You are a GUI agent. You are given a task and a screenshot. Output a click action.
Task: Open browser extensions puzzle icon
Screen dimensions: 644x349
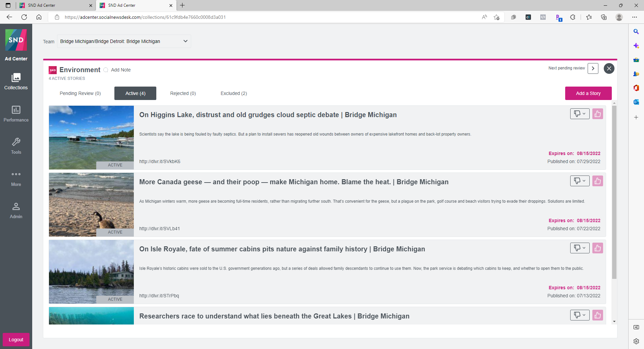573,17
